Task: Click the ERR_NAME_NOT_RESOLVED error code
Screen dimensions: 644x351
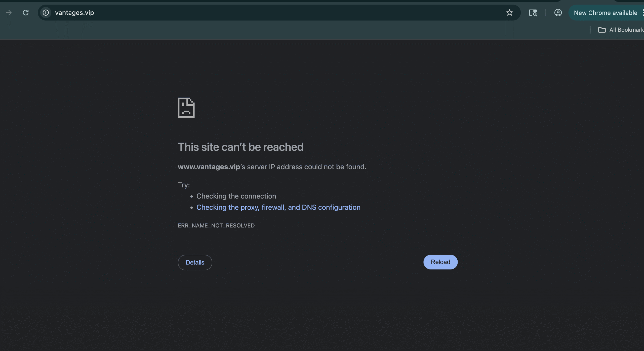Action: 216,226
